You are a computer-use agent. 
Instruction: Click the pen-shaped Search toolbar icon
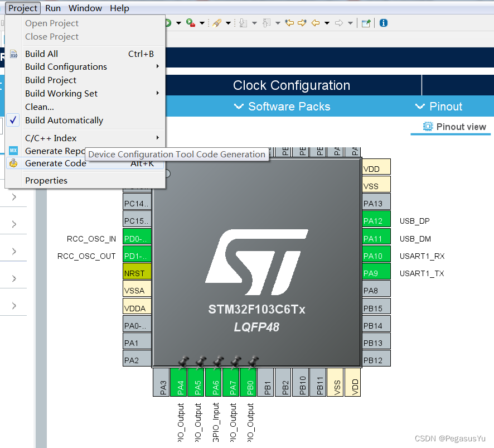pyautogui.click(x=217, y=23)
